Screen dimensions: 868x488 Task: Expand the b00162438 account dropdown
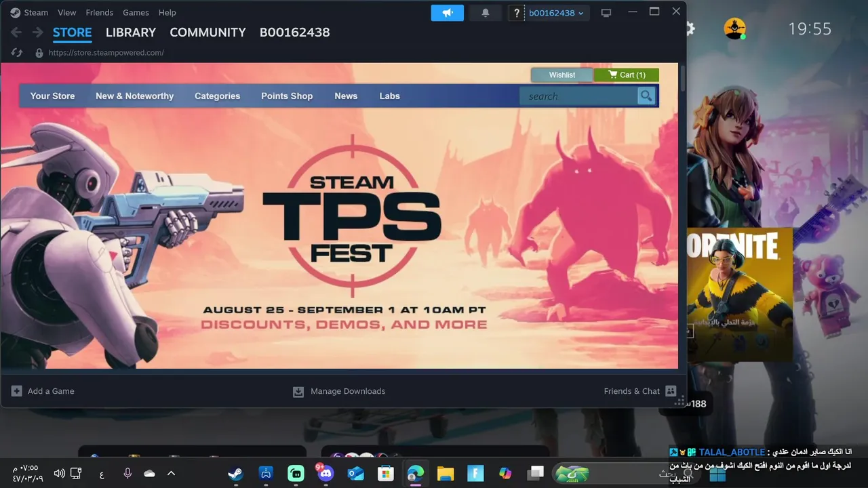(556, 13)
